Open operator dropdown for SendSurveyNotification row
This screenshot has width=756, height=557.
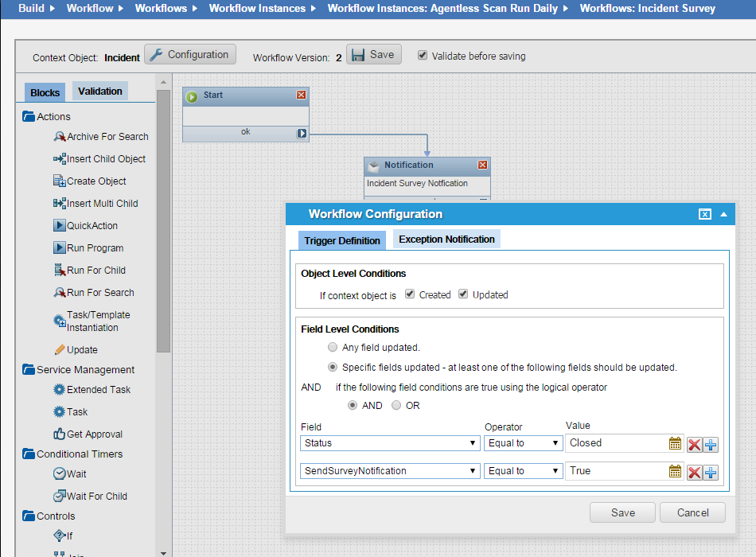click(523, 471)
